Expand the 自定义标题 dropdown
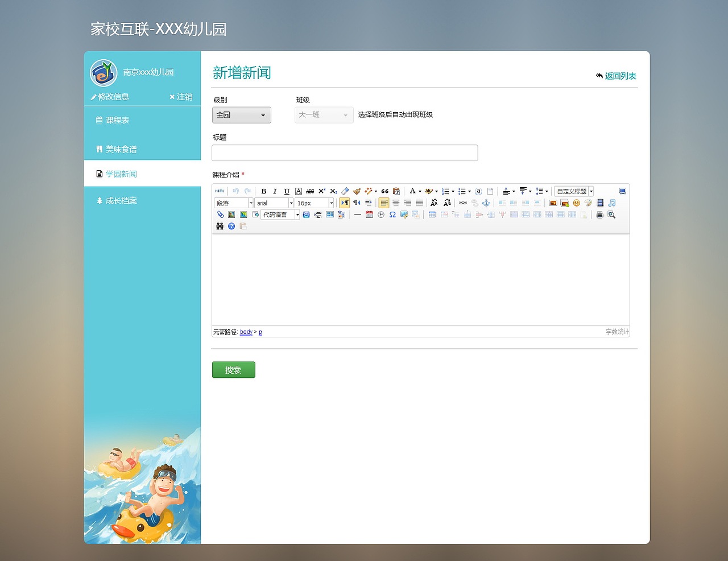Viewport: 728px width, 561px height. [573, 191]
